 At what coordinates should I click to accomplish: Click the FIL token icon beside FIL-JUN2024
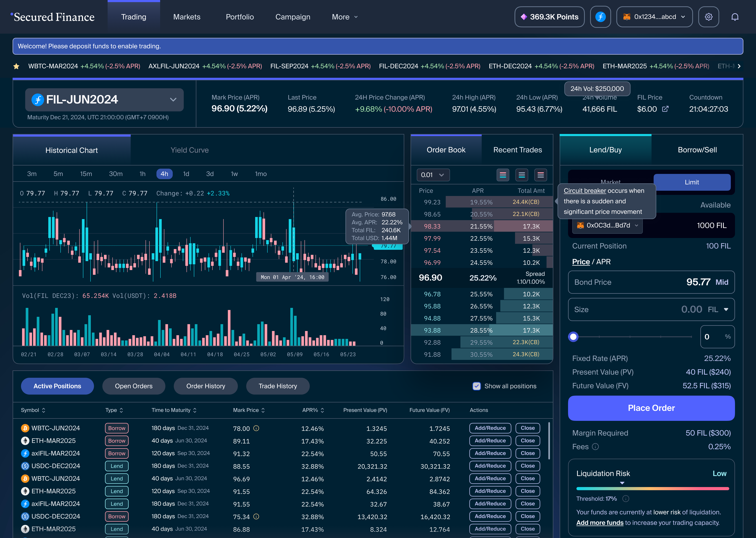[38, 100]
